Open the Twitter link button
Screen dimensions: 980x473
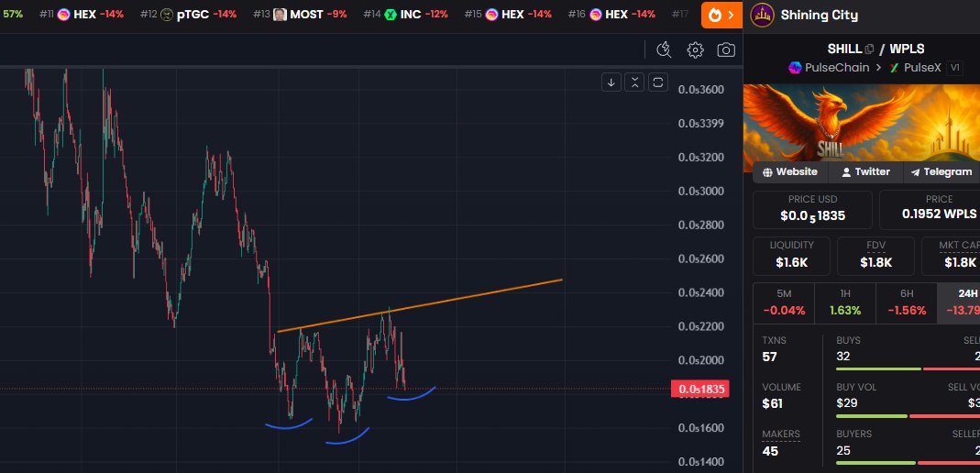[865, 171]
